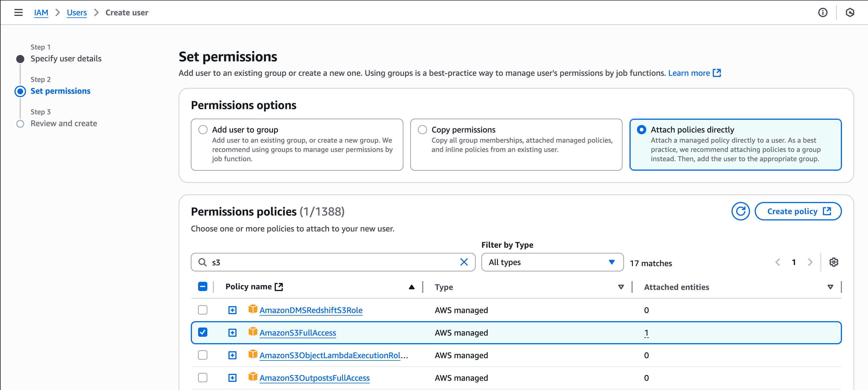The width and height of the screenshot is (868, 390).
Task: Expand the AmazonS3FullAccess policy details
Action: point(232,333)
